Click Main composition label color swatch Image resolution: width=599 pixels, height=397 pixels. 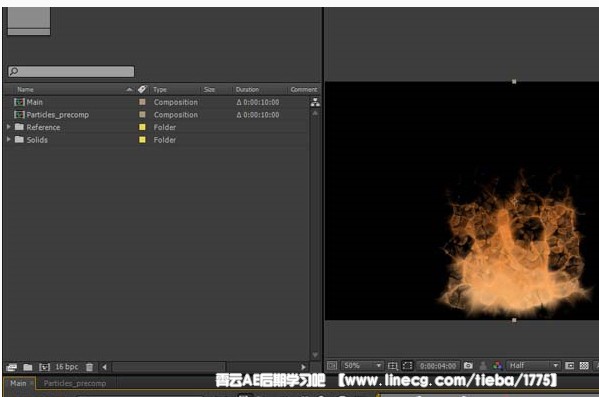pyautogui.click(x=142, y=102)
